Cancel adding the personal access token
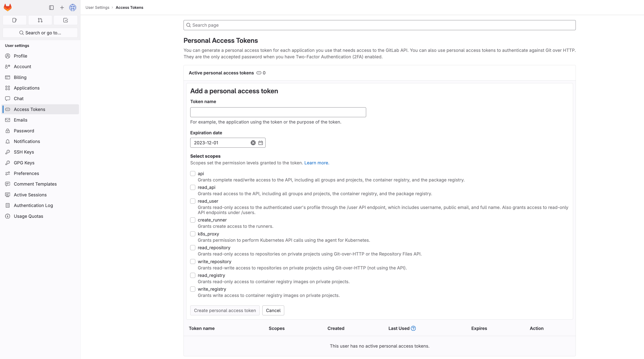This screenshot has height=359, width=644. 273,310
